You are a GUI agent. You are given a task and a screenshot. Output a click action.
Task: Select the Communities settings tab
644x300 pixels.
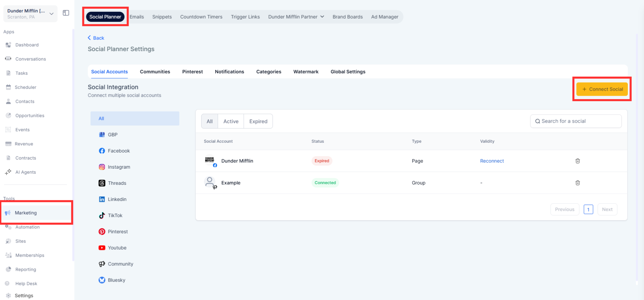click(155, 72)
